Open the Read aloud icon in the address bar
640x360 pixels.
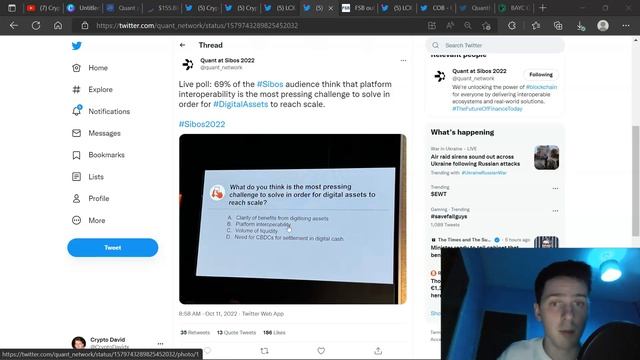pos(450,26)
